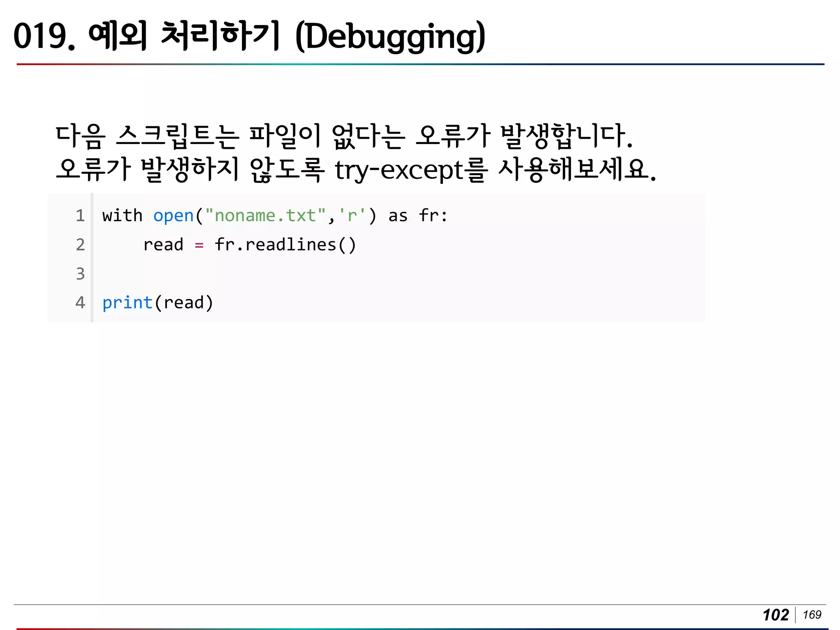
Task: Click the slide title '019. 예외 처리하기 (Debugging)'
Action: (x=249, y=36)
